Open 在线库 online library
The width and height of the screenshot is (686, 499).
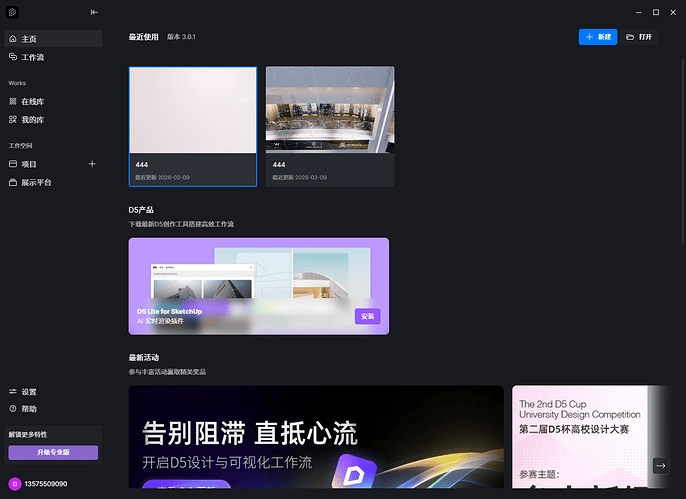(x=53, y=101)
